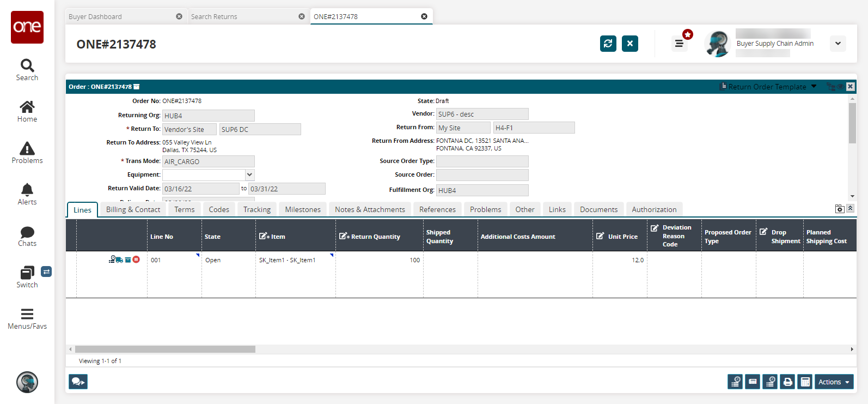868x404 pixels.
Task: Open the Problems page from the sidebar
Action: 27,153
